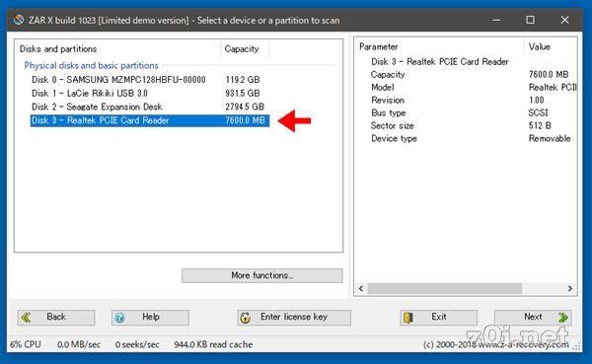Click the SCSI value

pos(538,112)
